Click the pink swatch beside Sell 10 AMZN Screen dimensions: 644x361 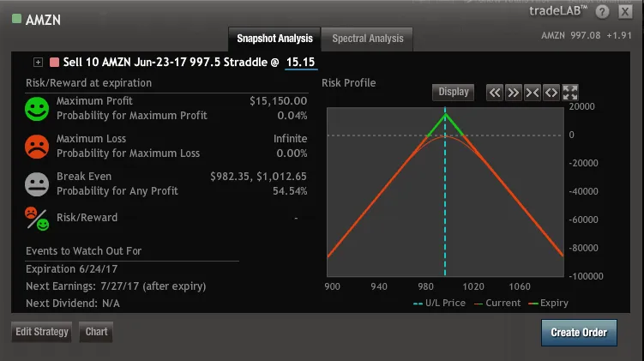(x=54, y=62)
